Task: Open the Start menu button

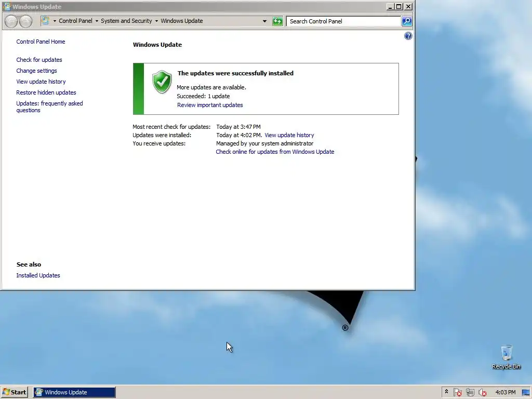Action: point(14,392)
